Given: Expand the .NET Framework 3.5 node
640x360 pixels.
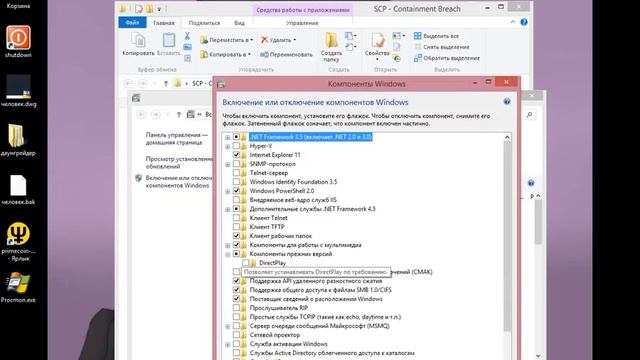Looking at the screenshot, I should [228, 137].
